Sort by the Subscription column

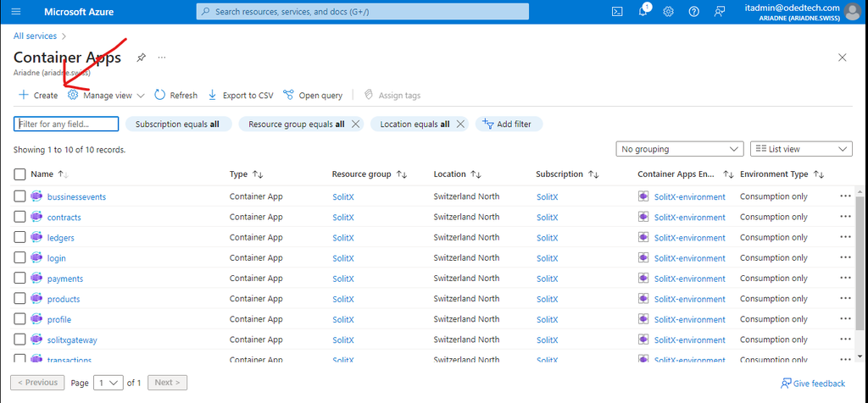567,174
